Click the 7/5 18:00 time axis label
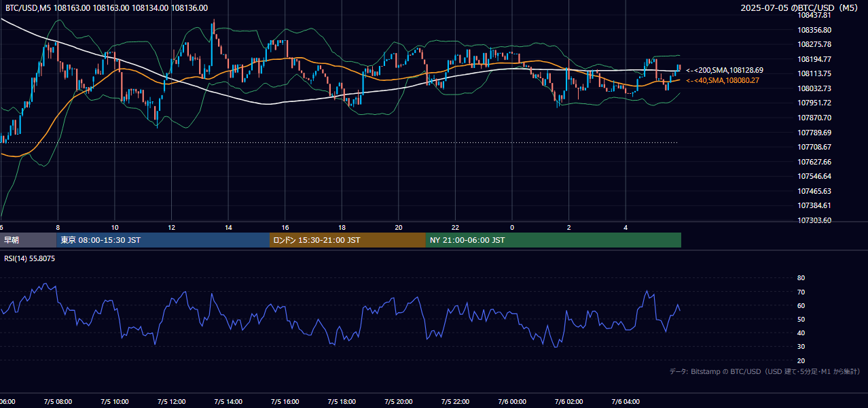This screenshot has height=408, width=868. point(342,402)
